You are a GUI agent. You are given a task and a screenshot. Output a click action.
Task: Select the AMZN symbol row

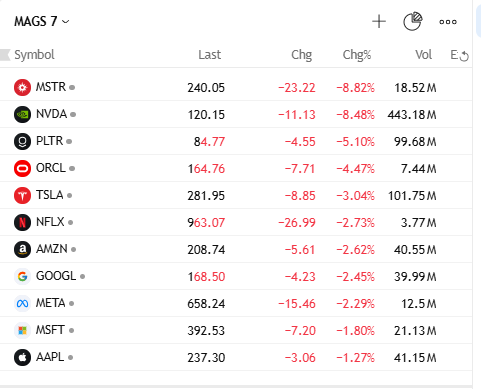236,249
